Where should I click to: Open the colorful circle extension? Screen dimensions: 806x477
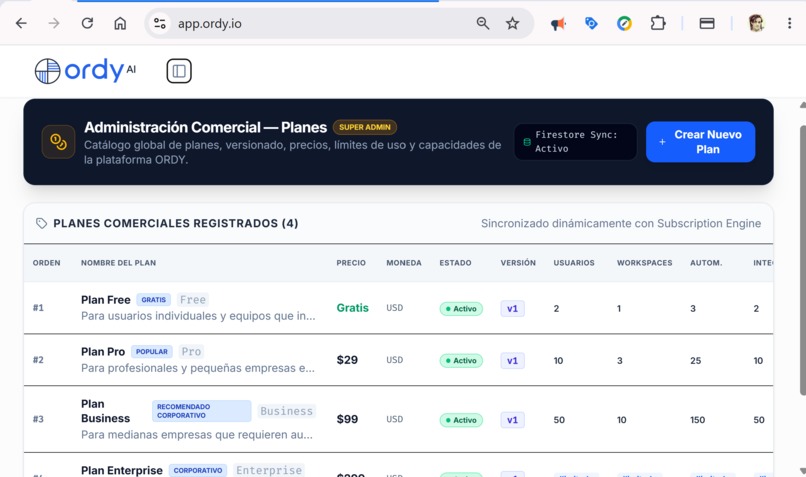click(x=624, y=23)
